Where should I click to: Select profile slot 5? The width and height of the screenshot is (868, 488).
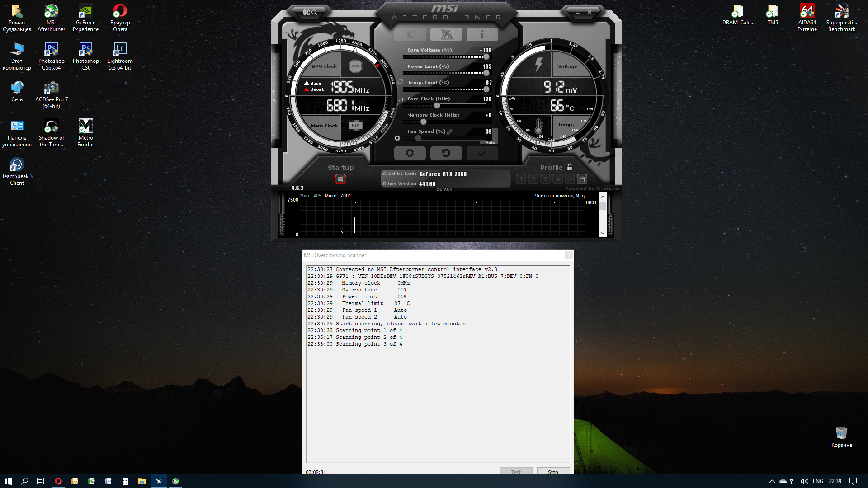570,179
